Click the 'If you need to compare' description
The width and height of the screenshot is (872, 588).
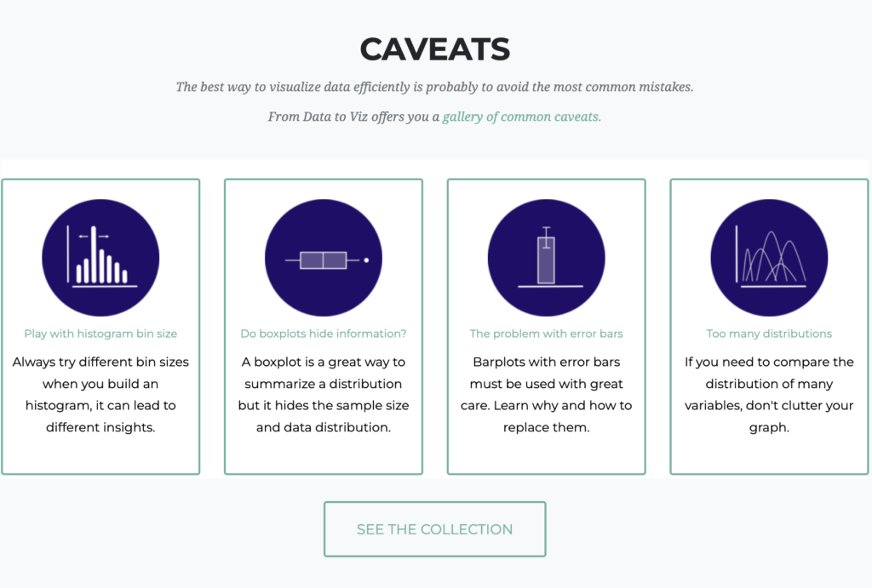point(769,395)
